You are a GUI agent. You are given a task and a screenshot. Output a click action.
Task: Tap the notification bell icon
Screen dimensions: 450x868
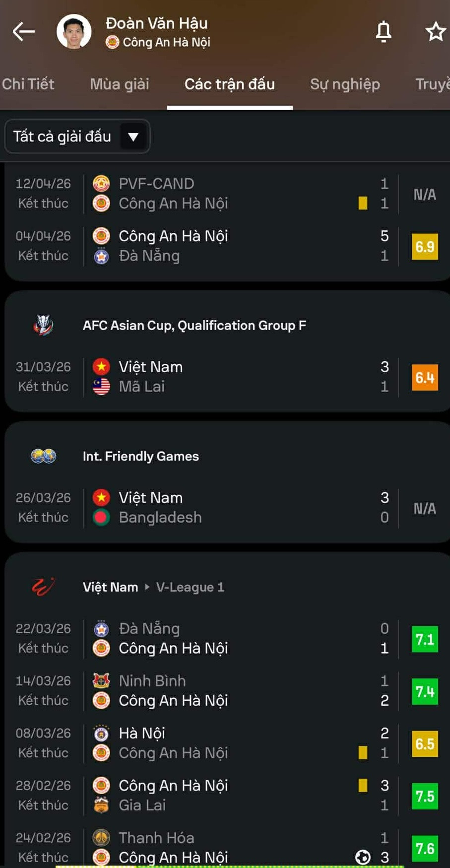tap(384, 32)
